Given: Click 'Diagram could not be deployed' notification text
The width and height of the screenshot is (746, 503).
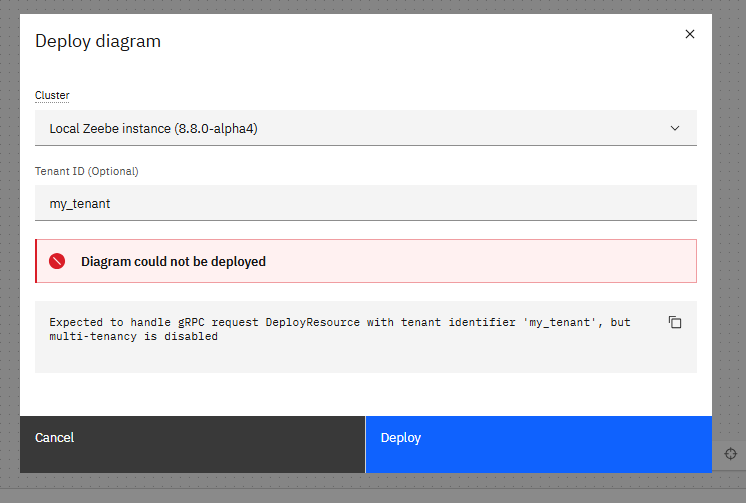Looking at the screenshot, I should [x=173, y=262].
